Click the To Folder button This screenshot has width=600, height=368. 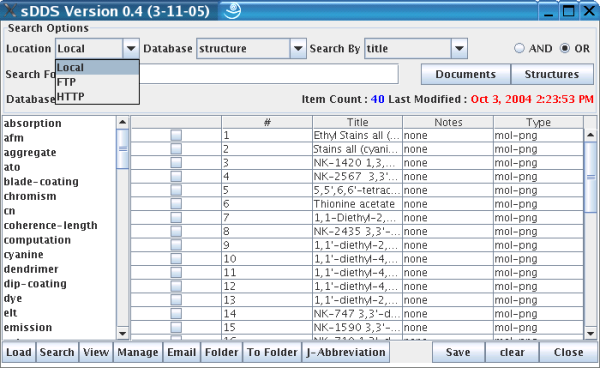point(272,352)
